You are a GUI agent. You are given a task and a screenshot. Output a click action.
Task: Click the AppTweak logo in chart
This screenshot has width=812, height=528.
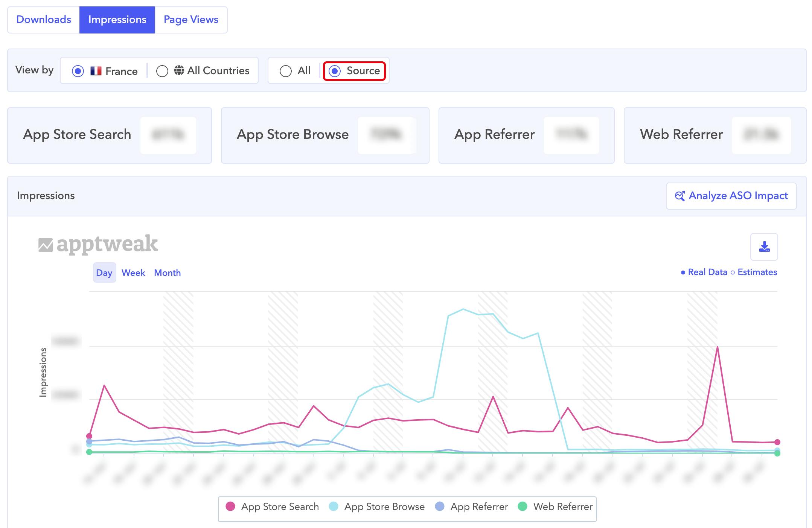(98, 244)
